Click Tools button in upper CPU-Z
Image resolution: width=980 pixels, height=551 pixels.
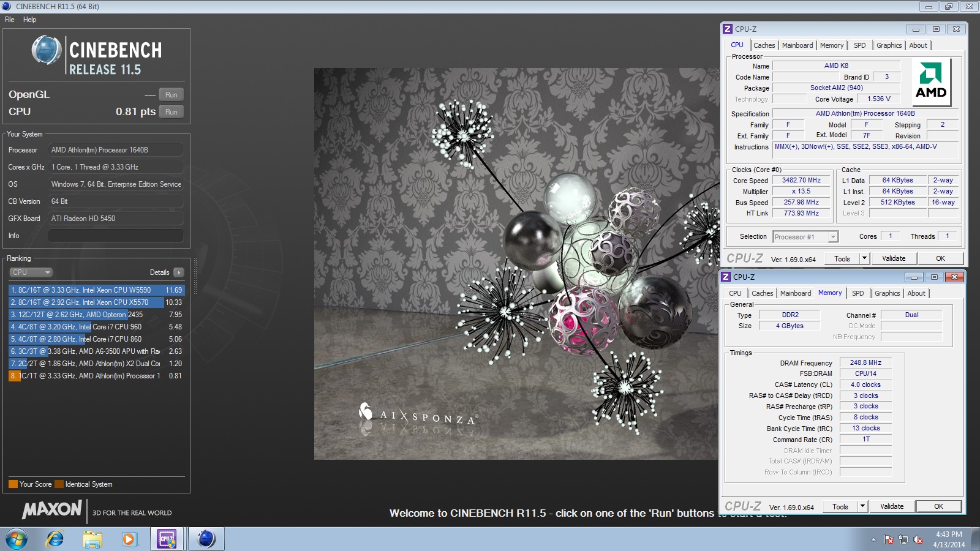[x=842, y=259]
